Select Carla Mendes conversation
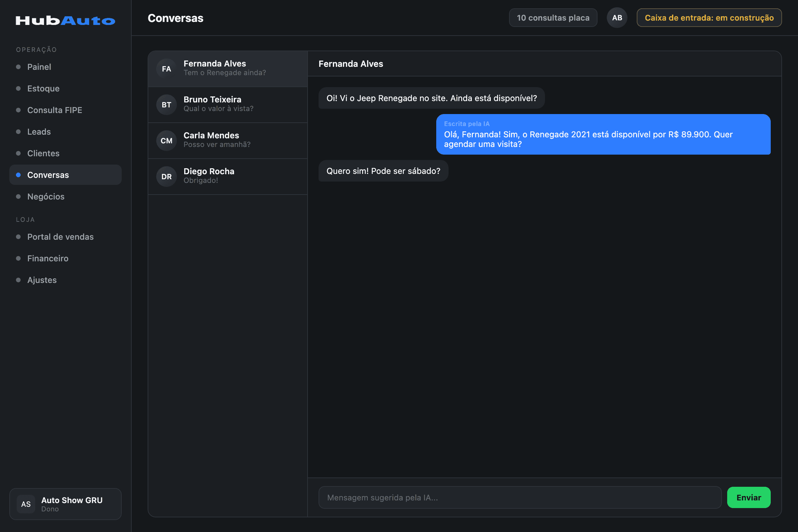Viewport: 798px width, 532px height. (x=228, y=141)
